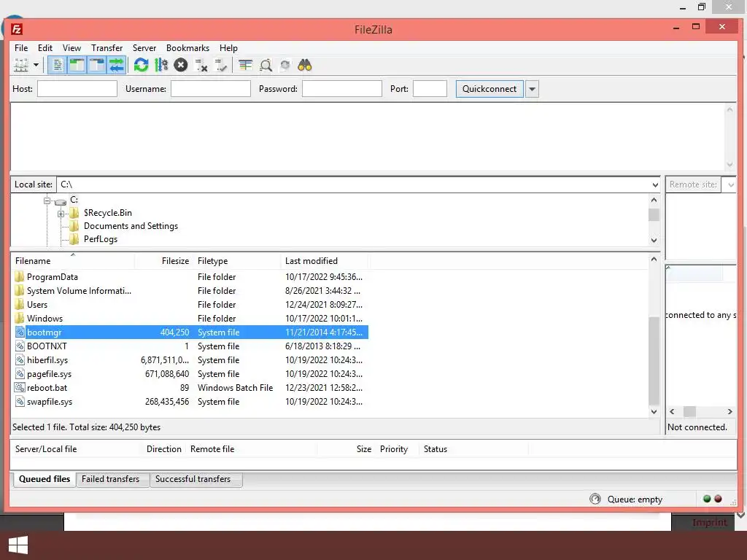The height and width of the screenshot is (560, 747).
Task: Open the File menu
Action: pos(21,48)
